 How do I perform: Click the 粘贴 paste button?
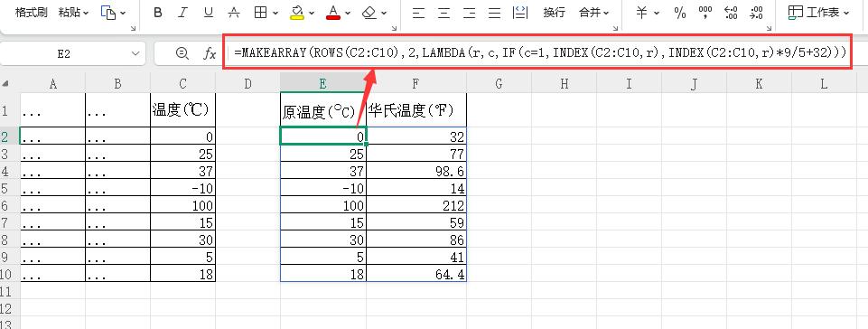(70, 13)
